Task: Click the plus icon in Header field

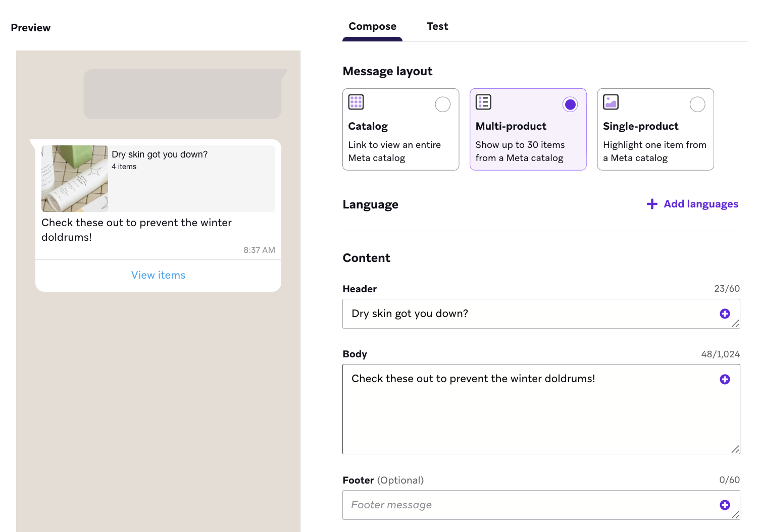Action: 725,314
